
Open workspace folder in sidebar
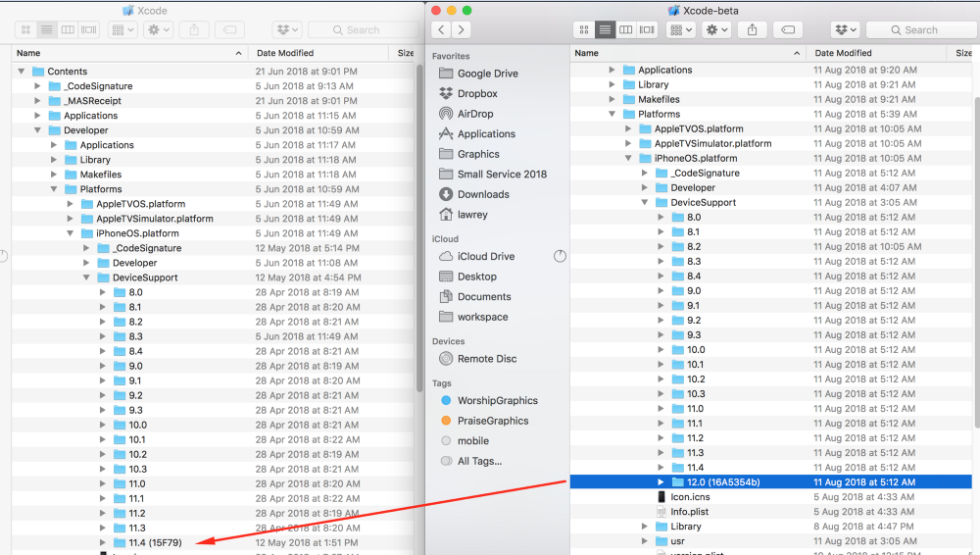(473, 317)
